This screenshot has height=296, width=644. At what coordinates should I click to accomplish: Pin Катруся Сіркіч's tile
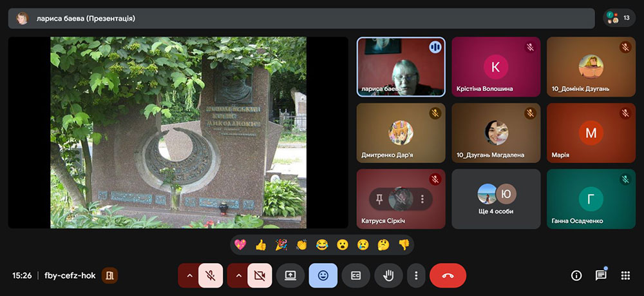380,199
